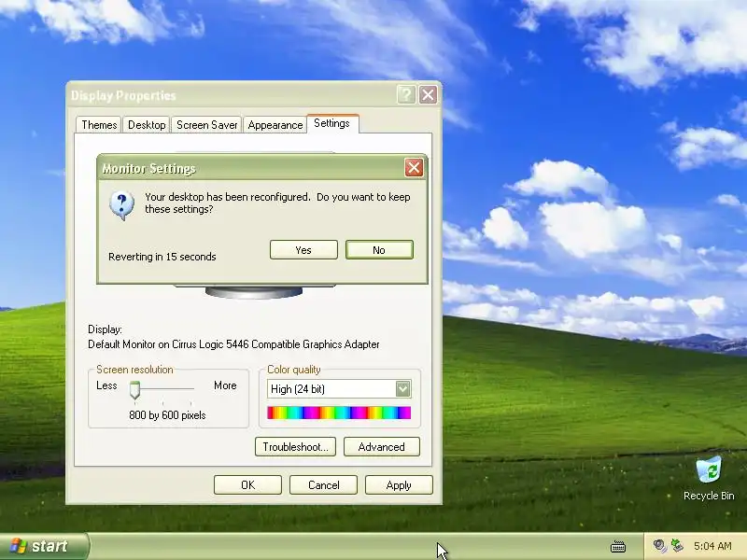Click the Color quality dropdown arrow
747x560 pixels.
[402, 389]
